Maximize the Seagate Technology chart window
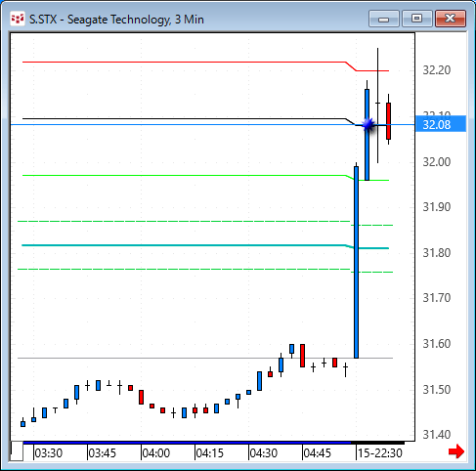 click(416, 19)
